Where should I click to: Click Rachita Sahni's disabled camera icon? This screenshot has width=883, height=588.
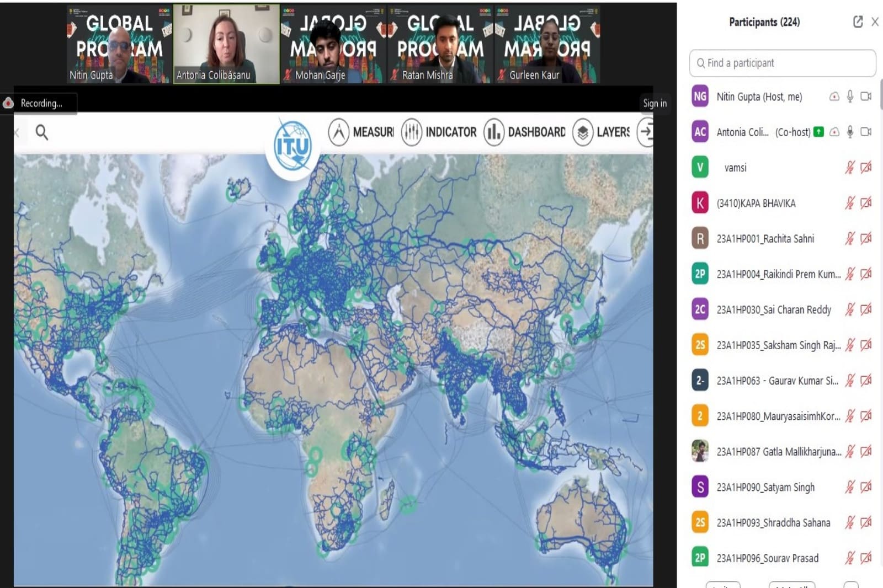click(866, 238)
